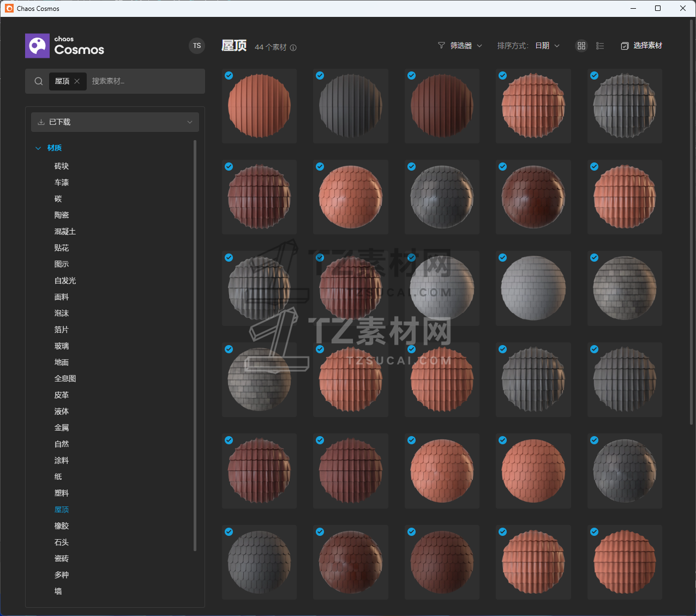The image size is (696, 616).
Task: Select the 贴花 category
Action: pyautogui.click(x=62, y=248)
